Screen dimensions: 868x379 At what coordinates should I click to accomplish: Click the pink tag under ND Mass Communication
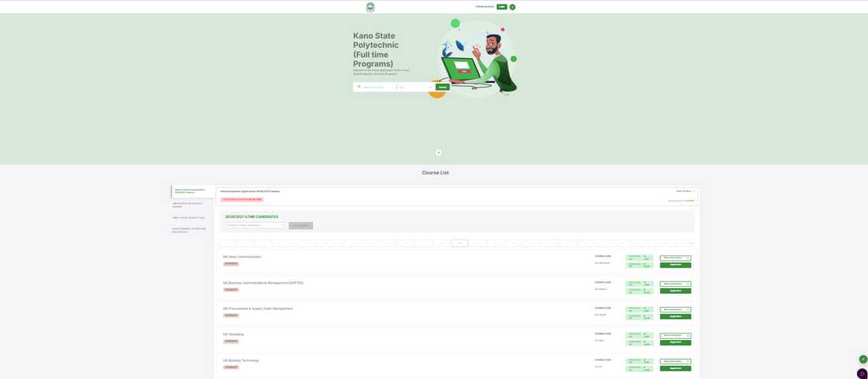231,264
